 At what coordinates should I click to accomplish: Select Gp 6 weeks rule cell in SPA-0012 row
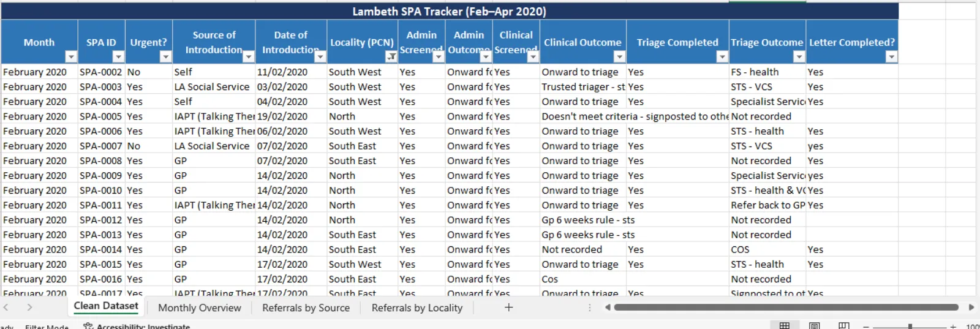point(583,220)
